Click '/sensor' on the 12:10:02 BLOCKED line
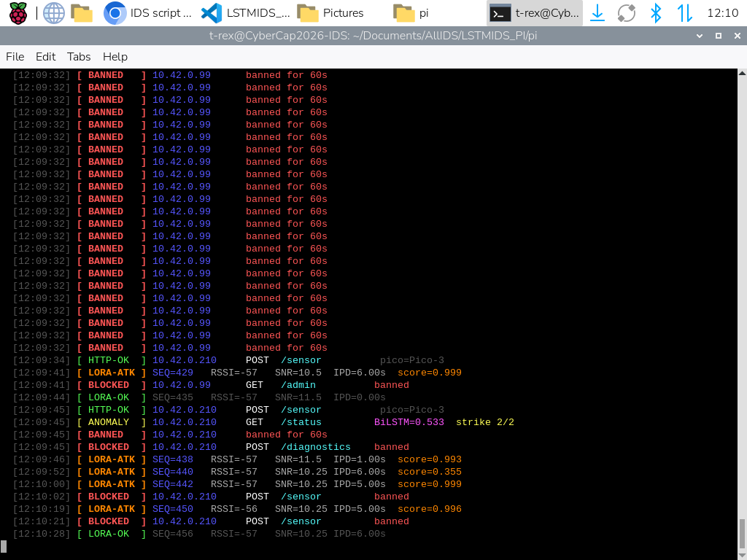 (301, 497)
